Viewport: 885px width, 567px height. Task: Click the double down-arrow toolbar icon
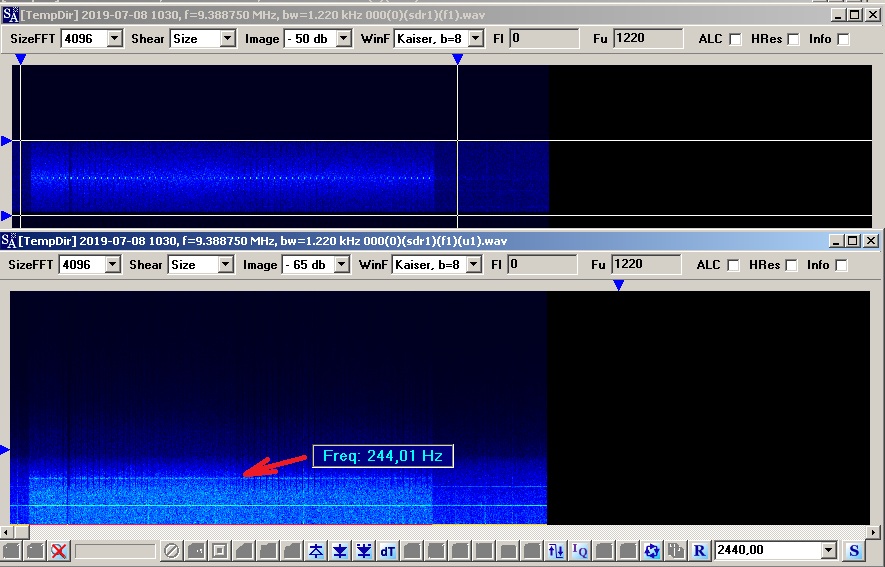(364, 551)
